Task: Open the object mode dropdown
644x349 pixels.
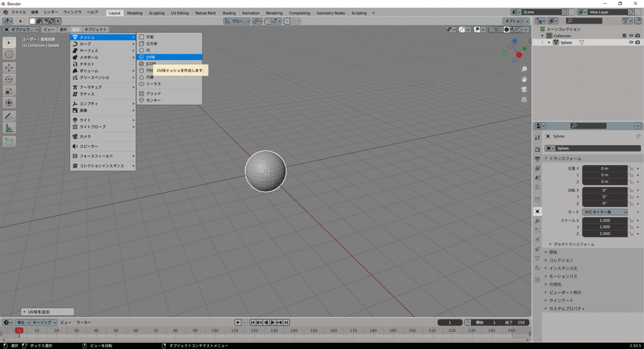Action: (x=21, y=30)
